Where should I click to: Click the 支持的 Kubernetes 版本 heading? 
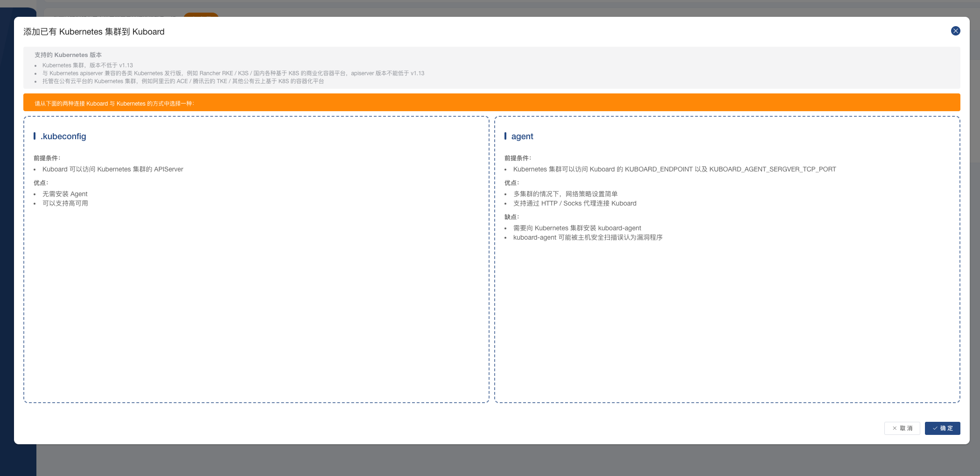[x=68, y=55]
